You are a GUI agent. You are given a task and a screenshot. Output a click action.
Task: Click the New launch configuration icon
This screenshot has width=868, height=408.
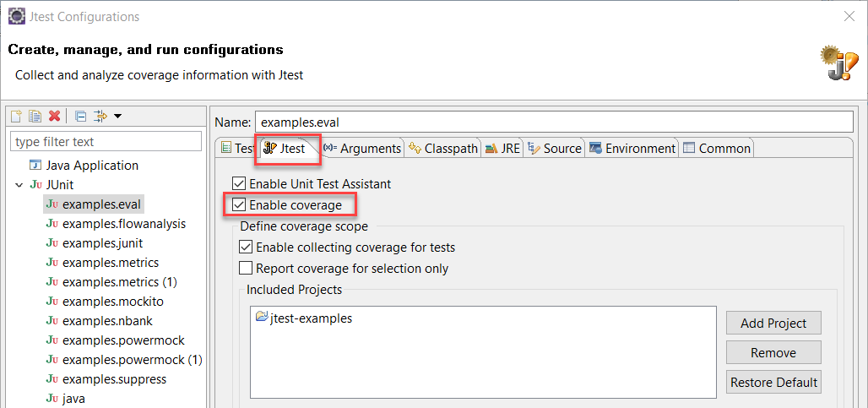[x=17, y=116]
